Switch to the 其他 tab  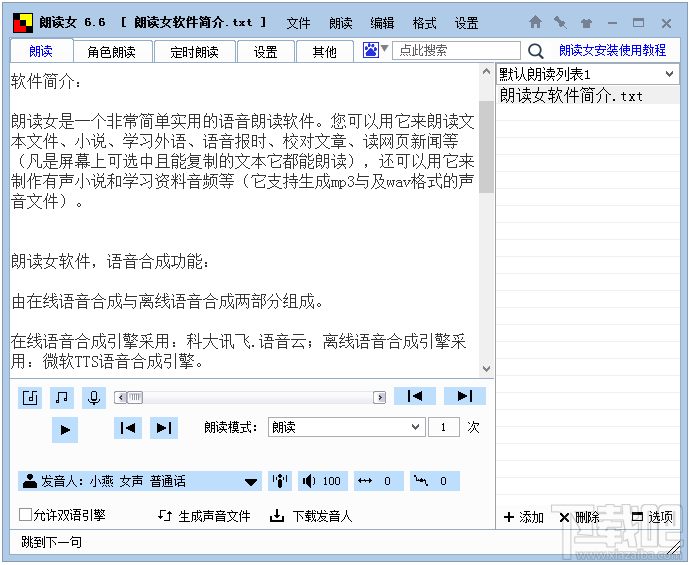click(325, 52)
